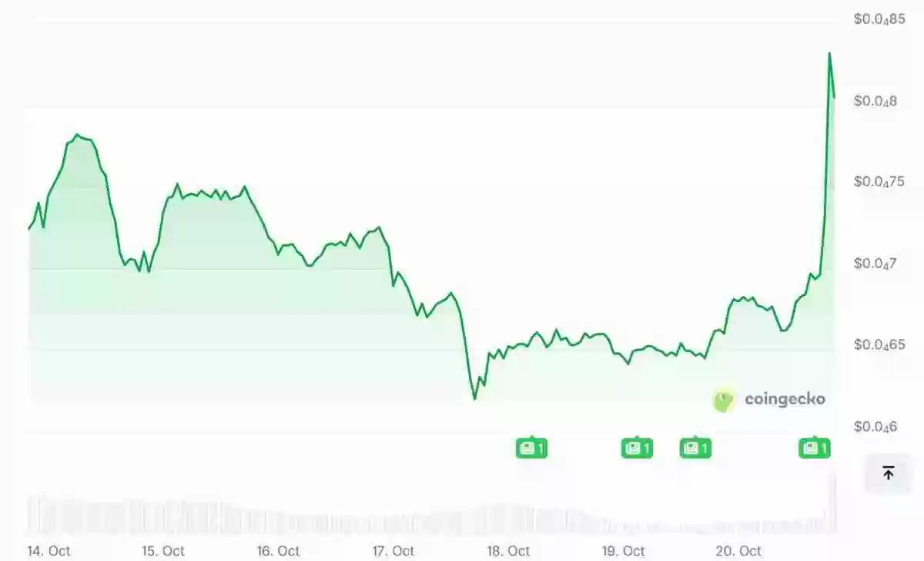
Task: Click the tall volume bar at far right
Action: click(x=832, y=505)
